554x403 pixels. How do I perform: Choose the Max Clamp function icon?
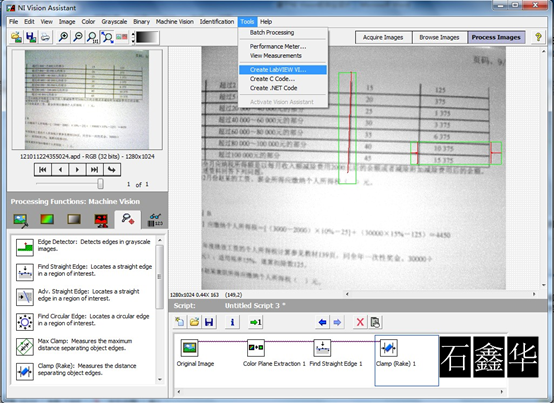point(25,346)
